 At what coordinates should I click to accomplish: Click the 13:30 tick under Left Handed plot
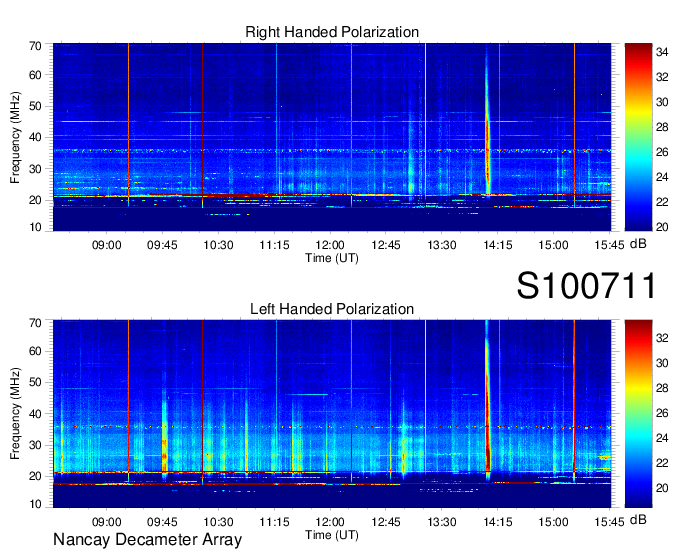[x=442, y=522]
